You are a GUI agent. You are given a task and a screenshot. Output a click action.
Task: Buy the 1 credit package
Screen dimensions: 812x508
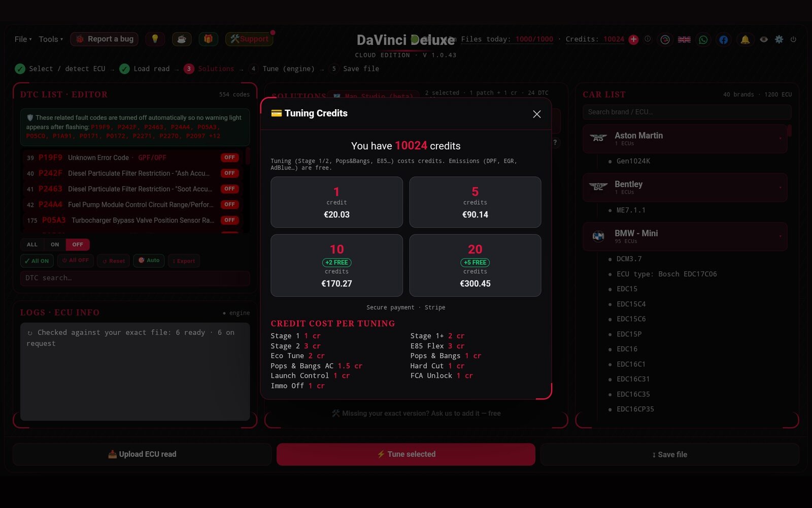336,202
